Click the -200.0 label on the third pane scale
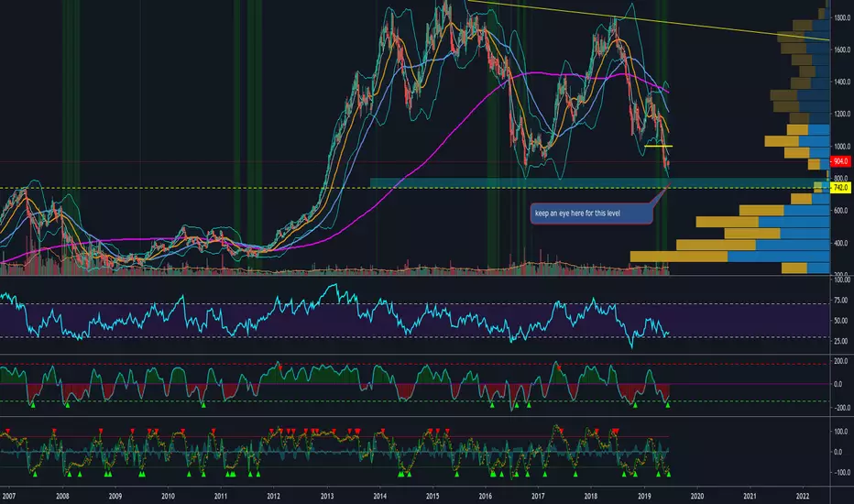Screen dimensions: 854x504 pos(840,408)
